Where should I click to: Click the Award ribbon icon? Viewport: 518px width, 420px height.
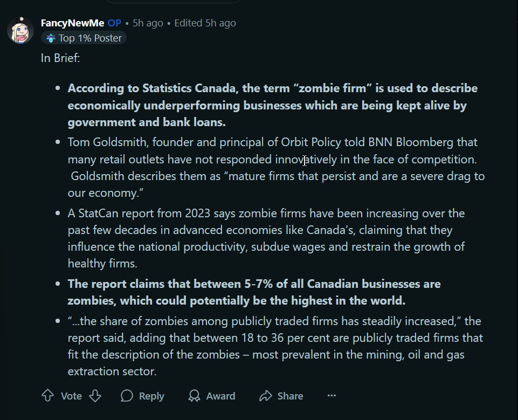click(x=194, y=396)
